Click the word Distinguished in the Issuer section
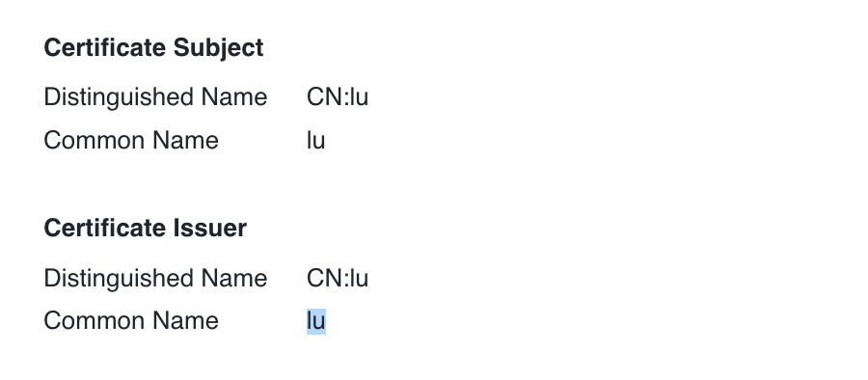 coord(119,279)
